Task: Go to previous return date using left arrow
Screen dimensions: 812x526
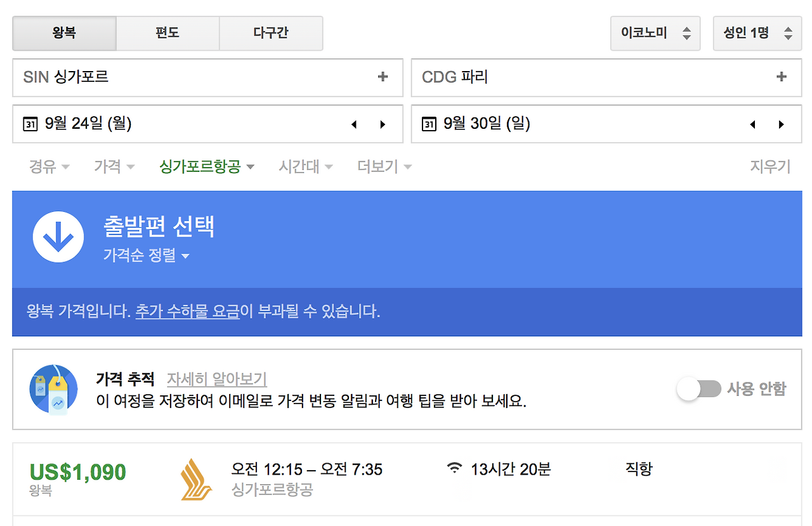Action: (x=752, y=124)
